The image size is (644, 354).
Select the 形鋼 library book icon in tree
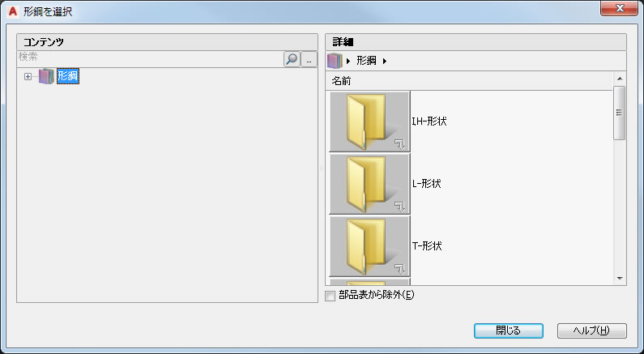pos(46,76)
